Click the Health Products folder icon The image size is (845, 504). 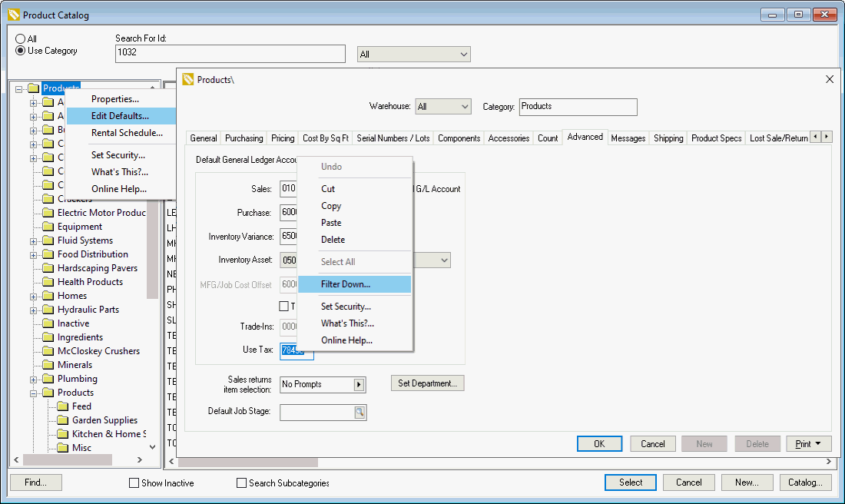pos(48,282)
